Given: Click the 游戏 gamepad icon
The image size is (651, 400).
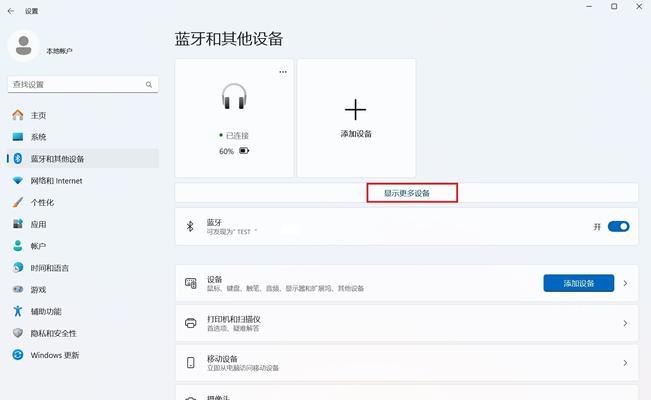Looking at the screenshot, I should pos(18,290).
